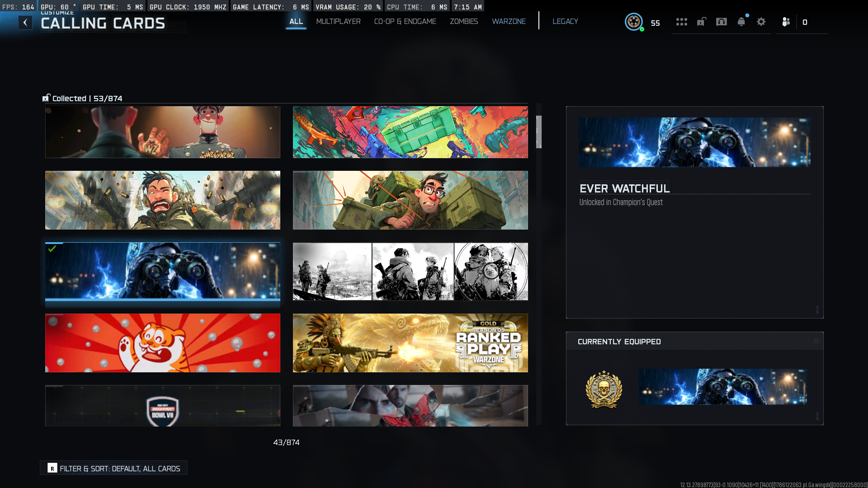Click the VRAM USAGE readout
The image size is (868, 488).
coord(348,7)
